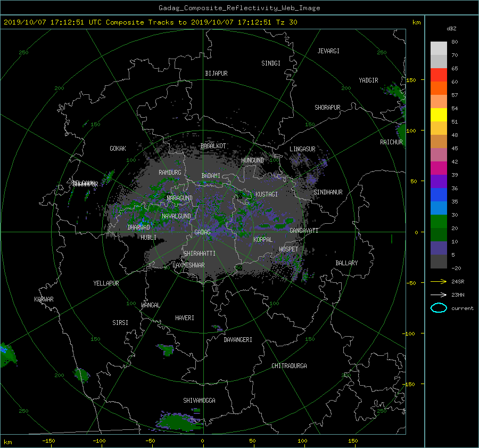This screenshot has height=448, width=479.
Task: Click the DHARWAD city label
Action: (139, 227)
